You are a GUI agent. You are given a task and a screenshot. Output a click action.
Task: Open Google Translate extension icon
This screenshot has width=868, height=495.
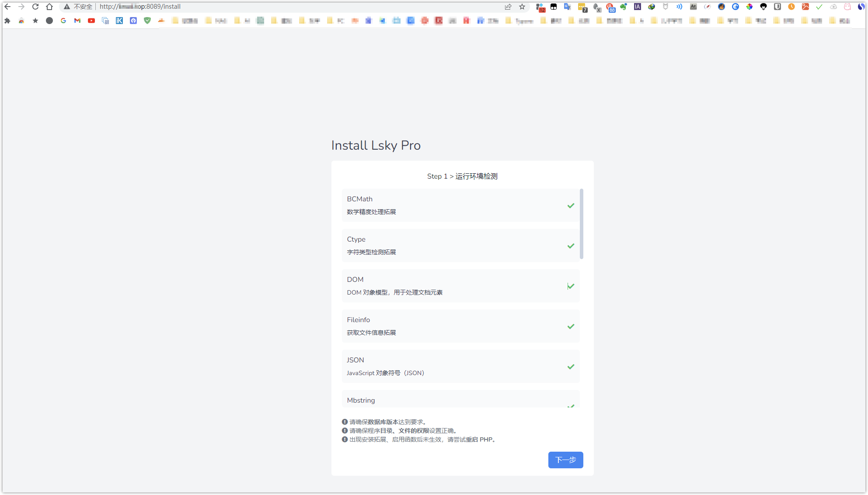coord(567,7)
